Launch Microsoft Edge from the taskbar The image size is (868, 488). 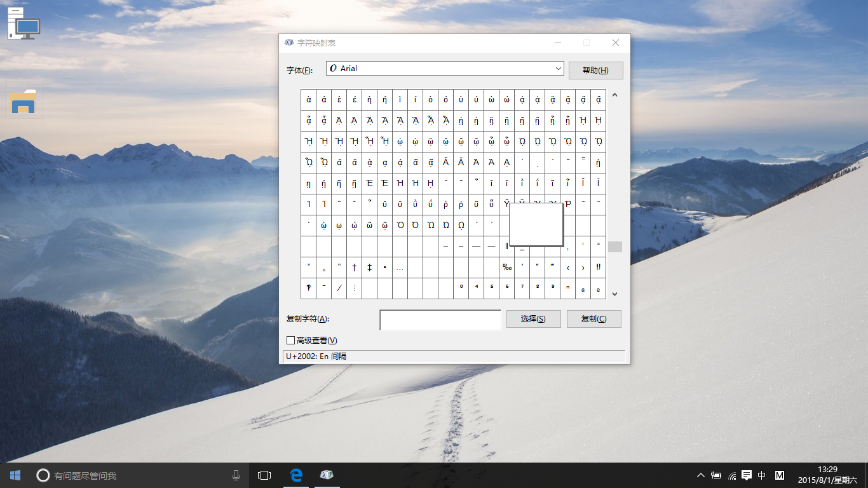coord(295,475)
